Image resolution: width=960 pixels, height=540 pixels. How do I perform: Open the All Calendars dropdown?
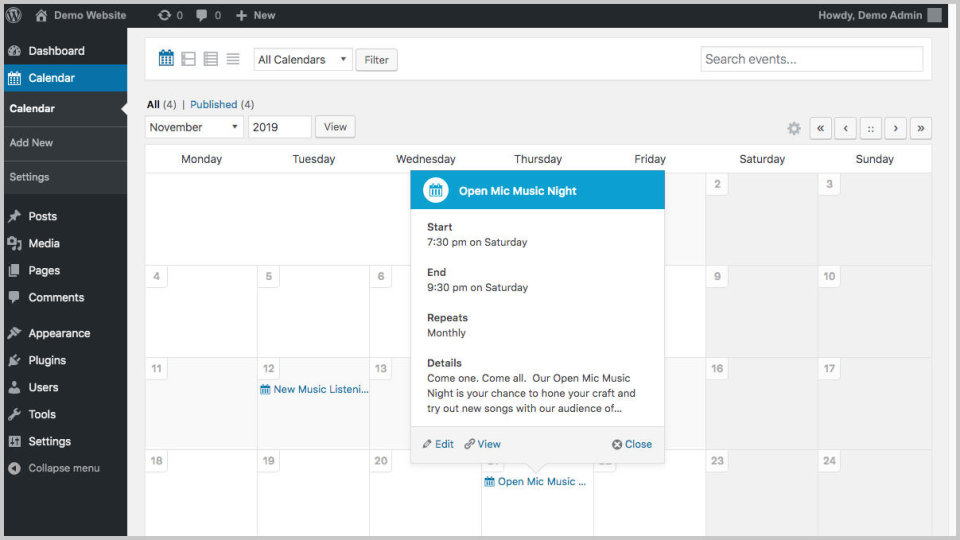pyautogui.click(x=303, y=60)
